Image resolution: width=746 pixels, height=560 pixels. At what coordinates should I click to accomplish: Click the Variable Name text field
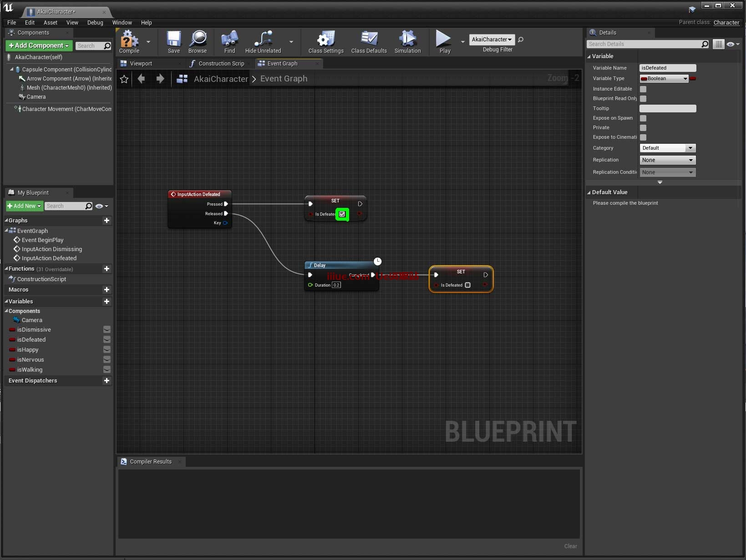pyautogui.click(x=667, y=68)
